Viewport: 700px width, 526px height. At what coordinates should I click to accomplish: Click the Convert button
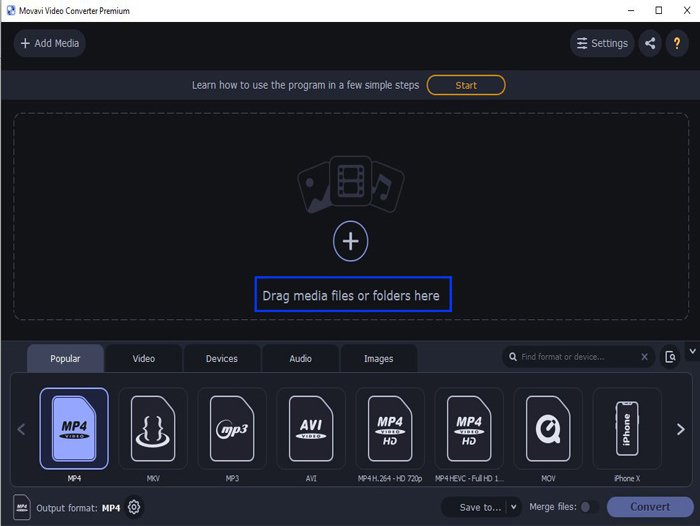pyautogui.click(x=650, y=507)
